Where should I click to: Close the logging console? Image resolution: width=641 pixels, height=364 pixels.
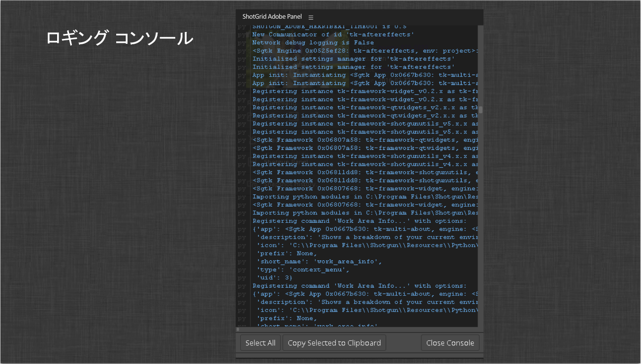pyautogui.click(x=450, y=343)
